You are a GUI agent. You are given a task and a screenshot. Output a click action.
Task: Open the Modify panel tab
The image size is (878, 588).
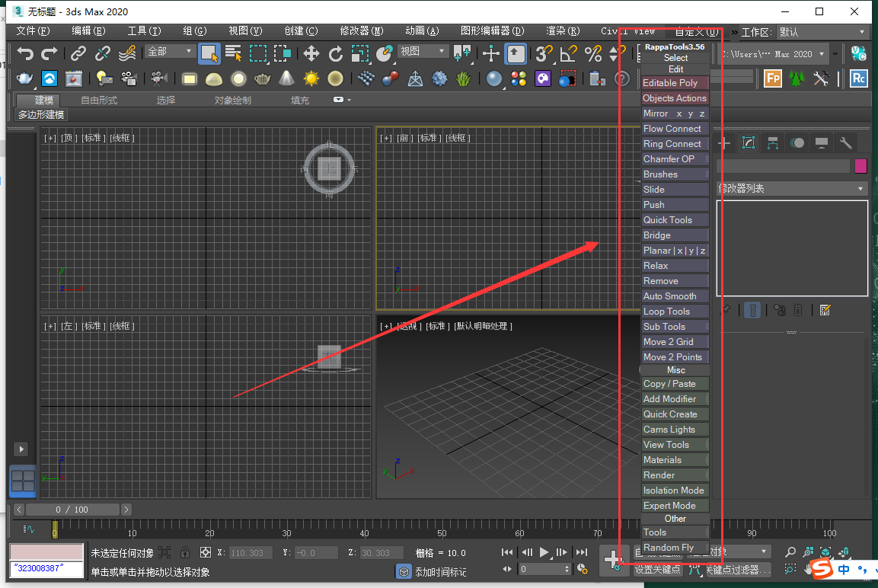pos(749,143)
